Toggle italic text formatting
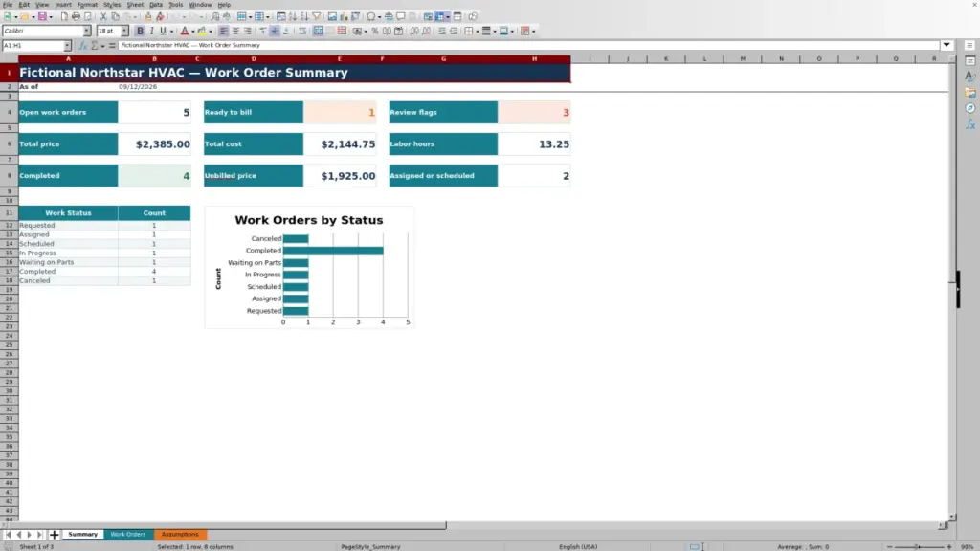The width and height of the screenshot is (980, 551). (x=151, y=31)
